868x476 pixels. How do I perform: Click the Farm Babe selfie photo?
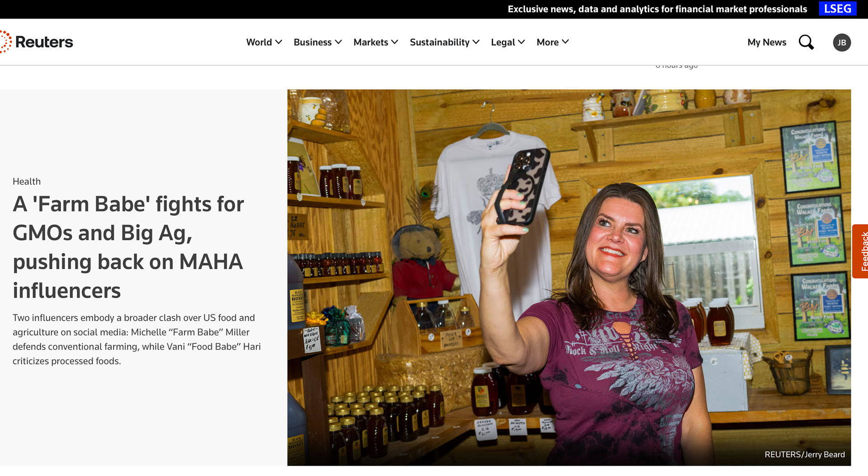click(x=569, y=277)
